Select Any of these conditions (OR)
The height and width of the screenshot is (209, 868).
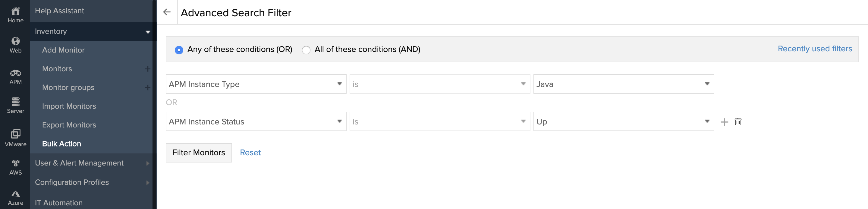pos(179,50)
